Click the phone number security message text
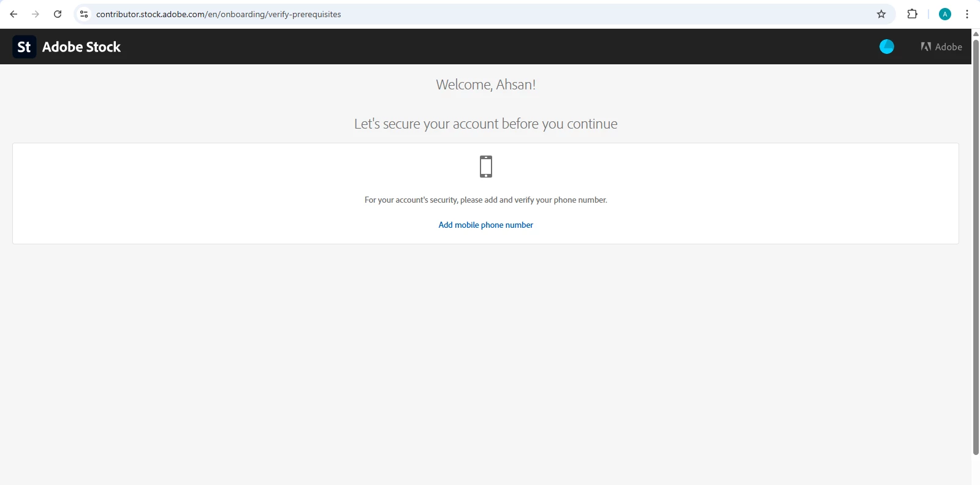The height and width of the screenshot is (485, 980). (485, 200)
